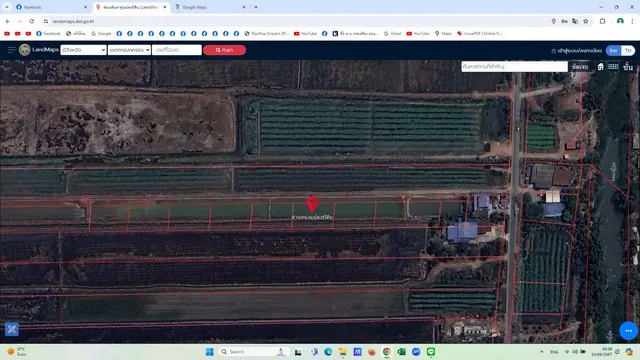
Task: Click location permission icon in address bar
Action: (553, 21)
